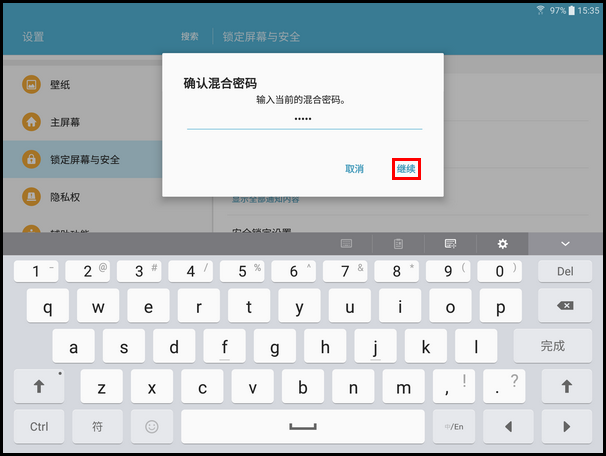Collapse keyboard with down chevron
The width and height of the screenshot is (606, 456).
pos(565,244)
